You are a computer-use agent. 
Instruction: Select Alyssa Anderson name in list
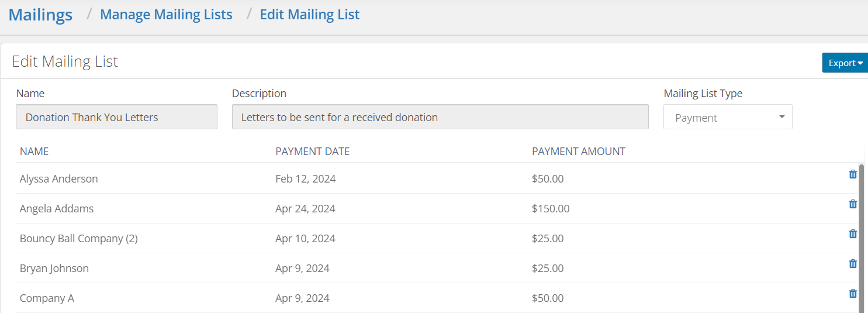59,179
